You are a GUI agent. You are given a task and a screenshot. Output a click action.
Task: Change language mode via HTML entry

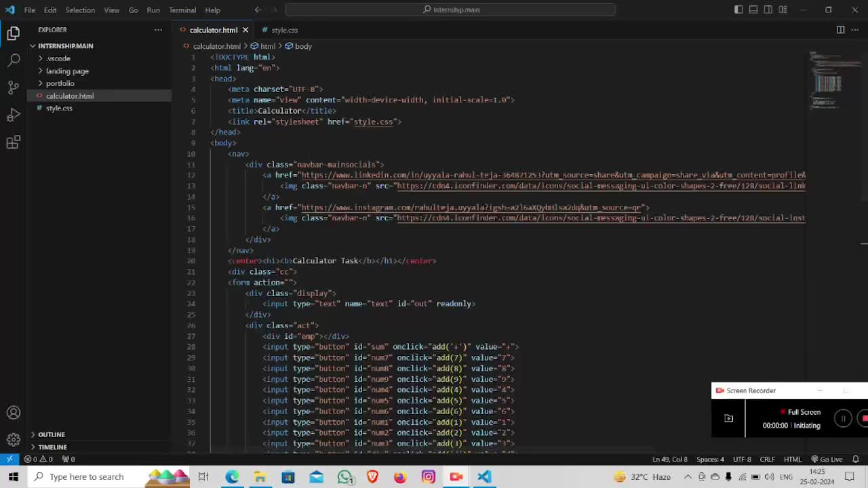click(792, 459)
